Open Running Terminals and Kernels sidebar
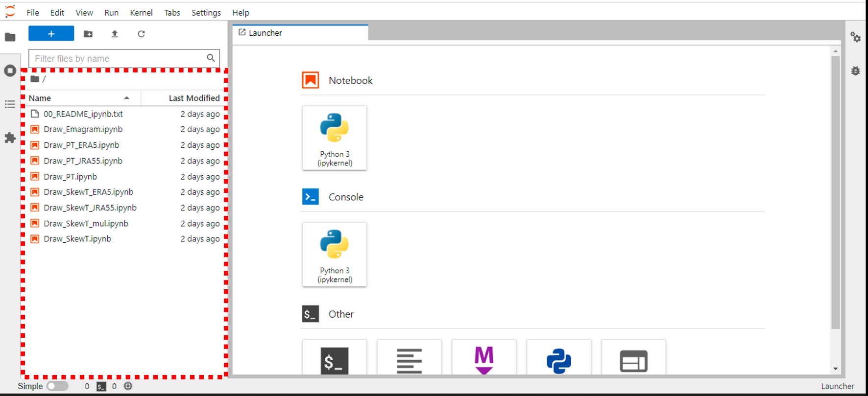The width and height of the screenshot is (868, 396). click(10, 71)
